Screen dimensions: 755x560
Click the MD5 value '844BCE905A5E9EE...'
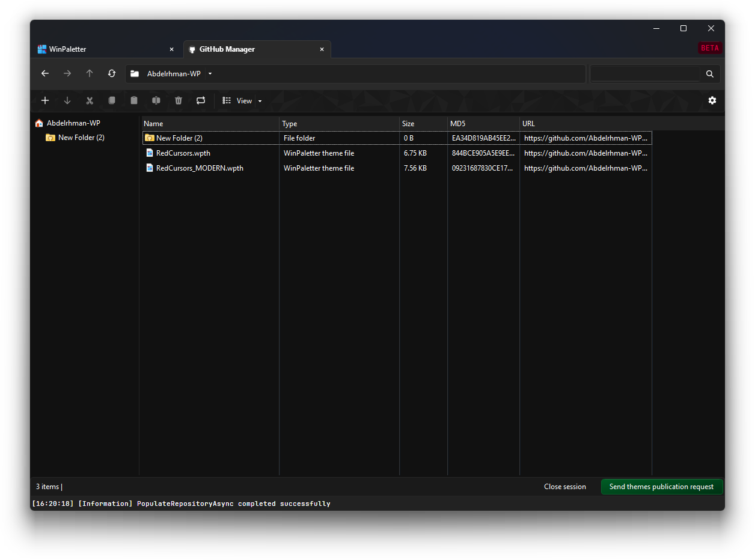[x=484, y=153]
